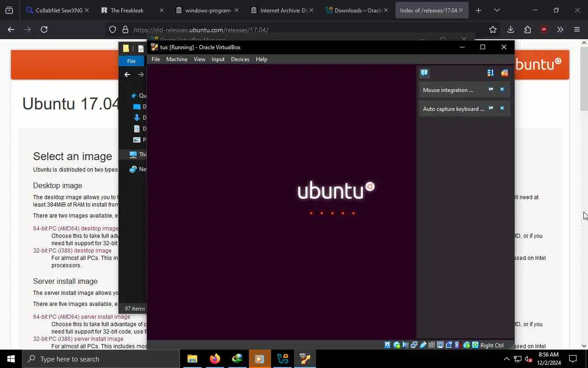
Task: Open the Firefox application hamburger menu
Action: (577, 29)
